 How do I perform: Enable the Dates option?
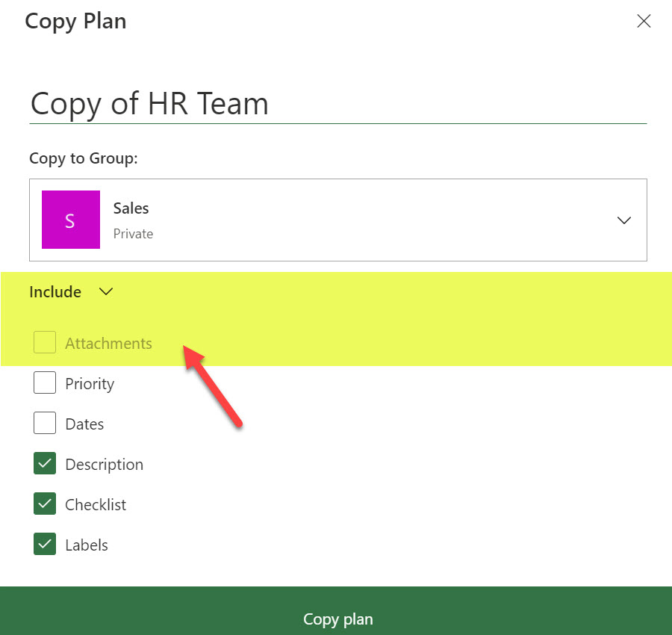click(44, 422)
